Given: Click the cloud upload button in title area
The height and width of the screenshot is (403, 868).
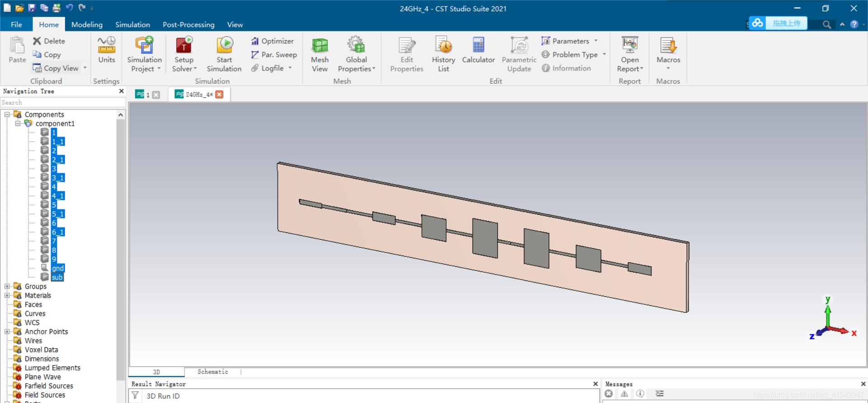Looking at the screenshot, I should pyautogui.click(x=778, y=23).
